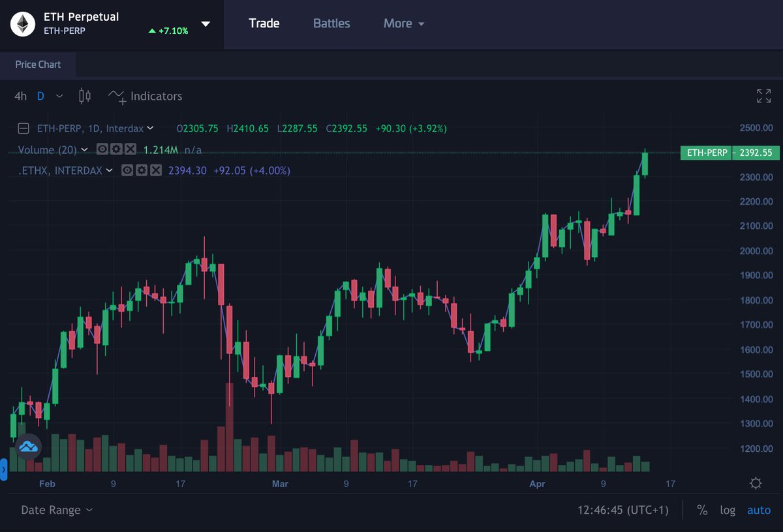
Task: Click the .ETHX, INTERDAX label
Action: click(60, 171)
